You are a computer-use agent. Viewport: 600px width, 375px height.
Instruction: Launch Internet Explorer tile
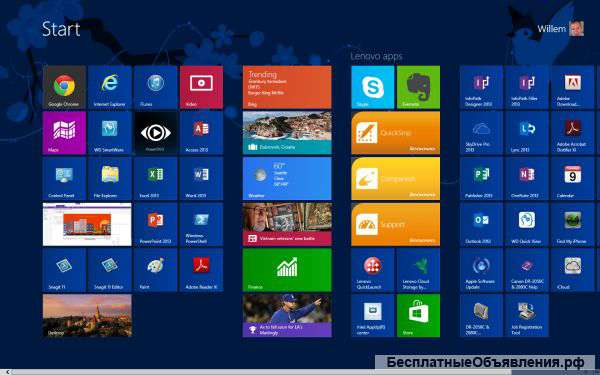point(110,87)
